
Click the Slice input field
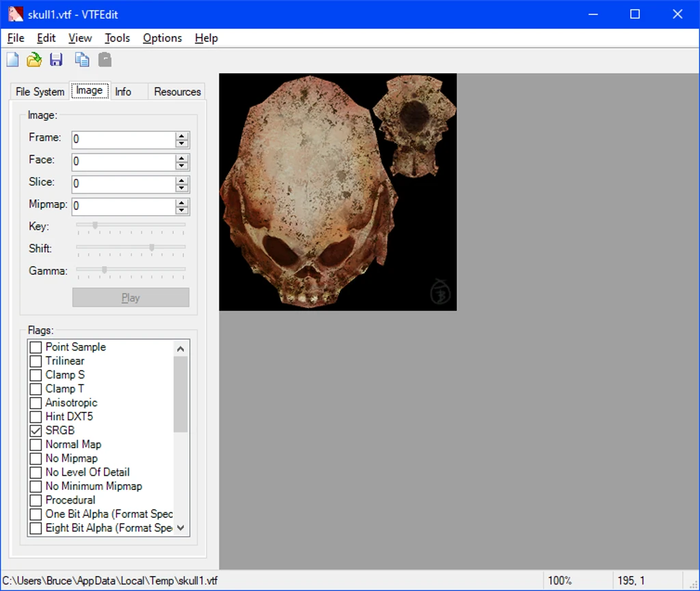[x=124, y=184]
